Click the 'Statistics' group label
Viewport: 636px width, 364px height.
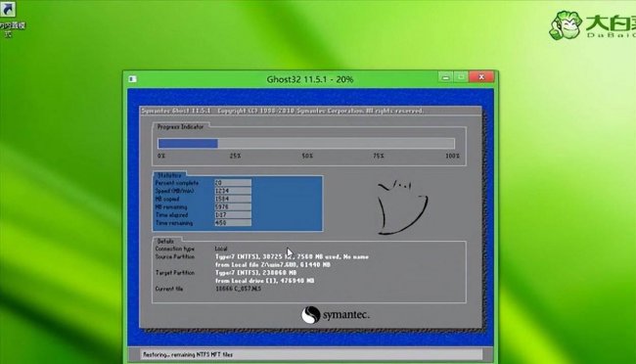click(169, 175)
